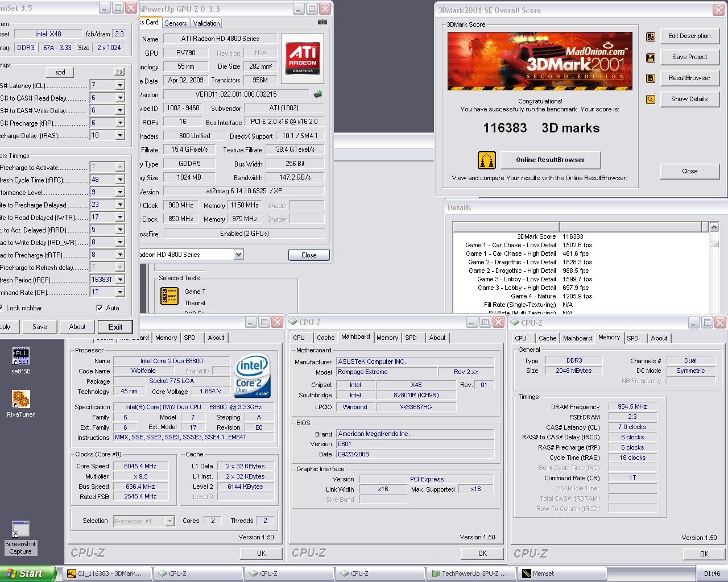728x582 pixels.
Task: Click OK in the Memory CPU-Z window
Action: pos(704,554)
